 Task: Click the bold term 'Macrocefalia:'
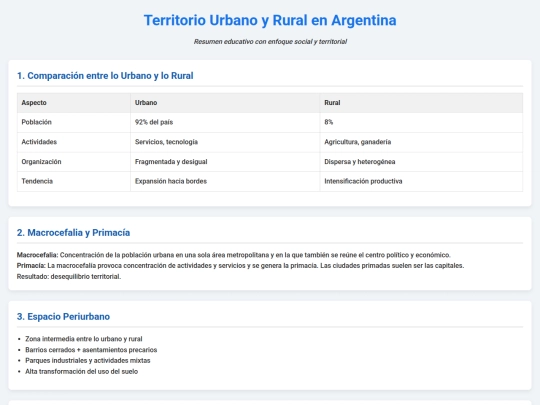(x=38, y=255)
